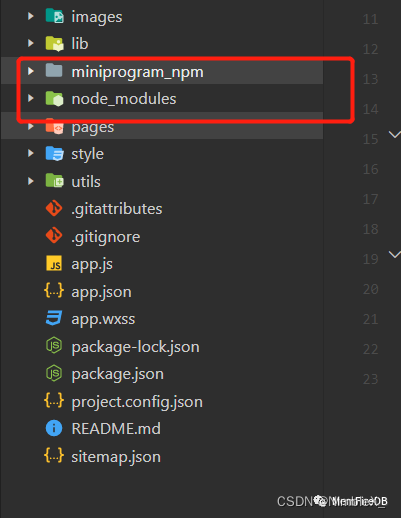Open the .gitignore file

tap(105, 237)
